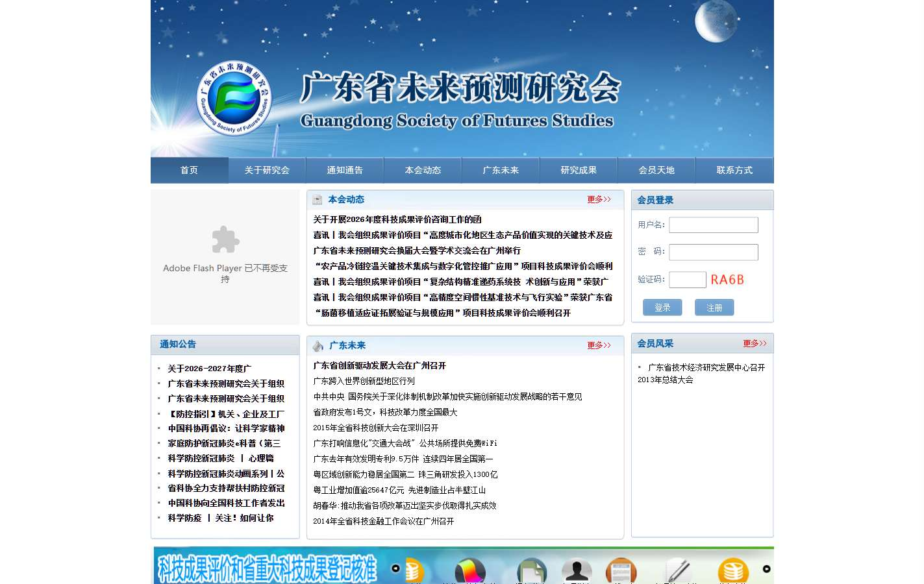Open notice 省科协全力支持帮扶村防控新冠
Image resolution: width=924 pixels, height=584 pixels.
pos(226,488)
